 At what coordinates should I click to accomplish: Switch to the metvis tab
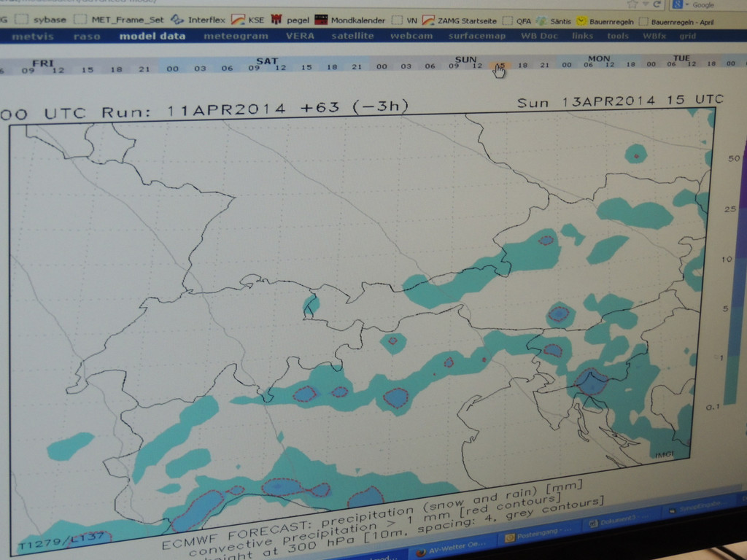[33, 36]
